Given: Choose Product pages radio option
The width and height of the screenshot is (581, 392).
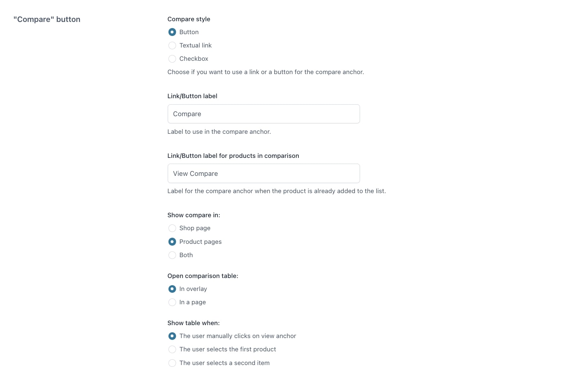Looking at the screenshot, I should (172, 242).
